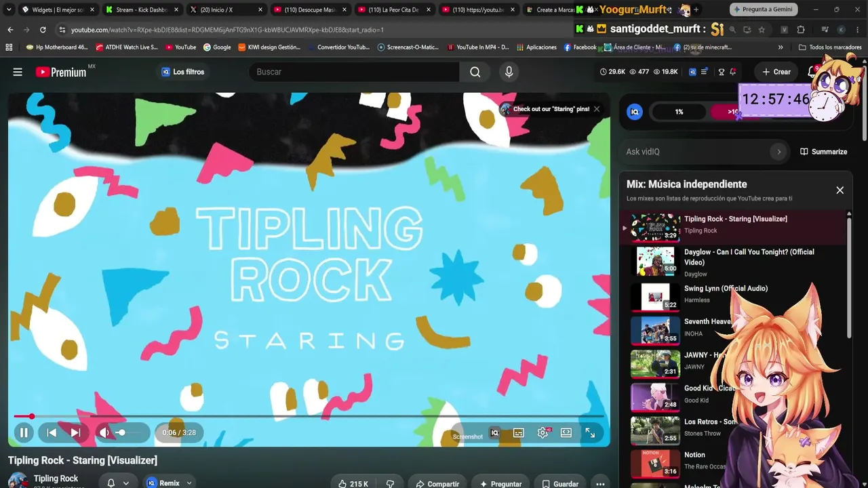Switch to the Stream - Kick Dashboard tab
The height and width of the screenshot is (488, 868).
click(x=141, y=9)
